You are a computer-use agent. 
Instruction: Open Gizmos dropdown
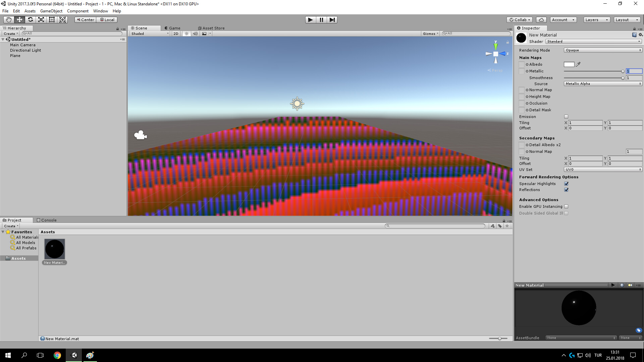click(x=431, y=34)
